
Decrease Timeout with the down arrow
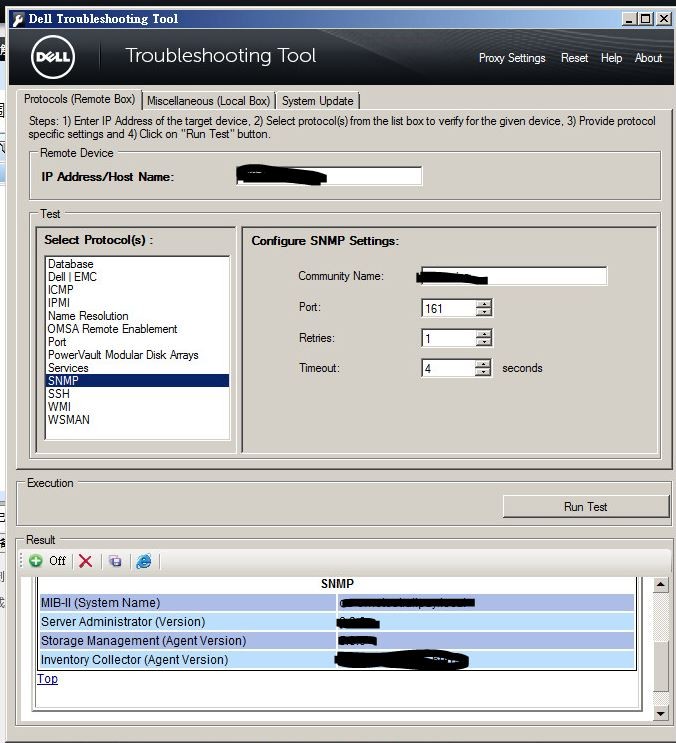483,372
